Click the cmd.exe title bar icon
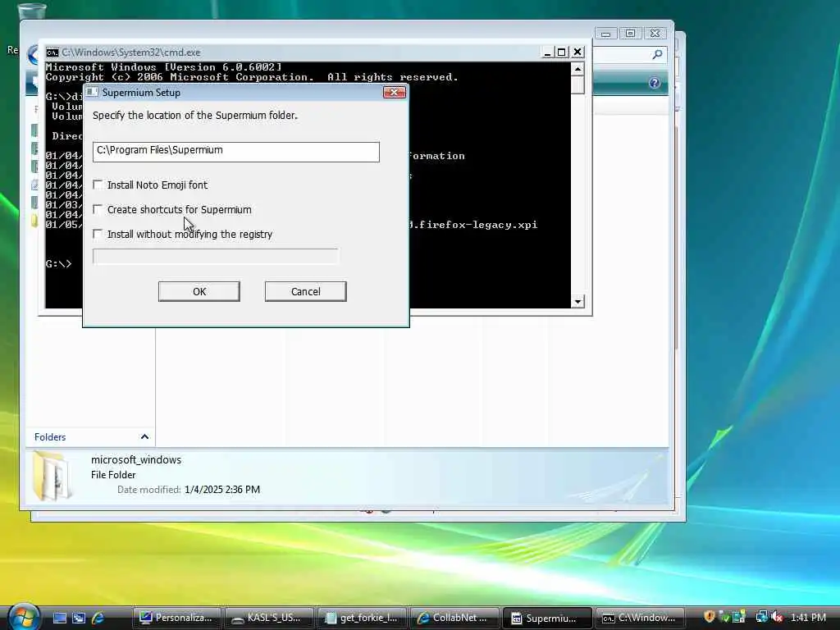The width and height of the screenshot is (840, 630). tap(52, 52)
